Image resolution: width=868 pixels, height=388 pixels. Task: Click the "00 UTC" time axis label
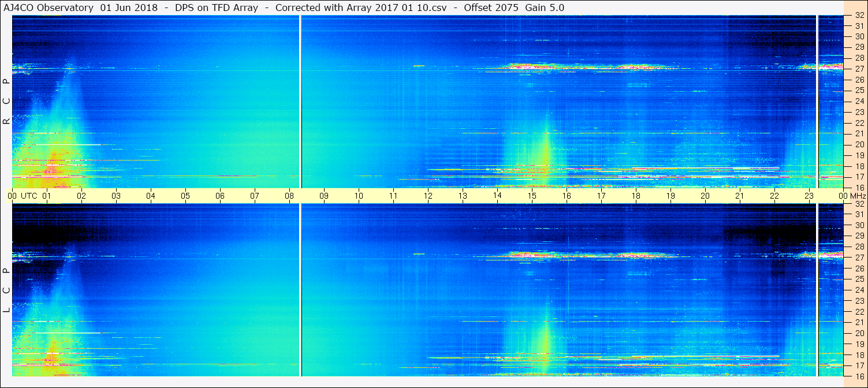(x=23, y=196)
